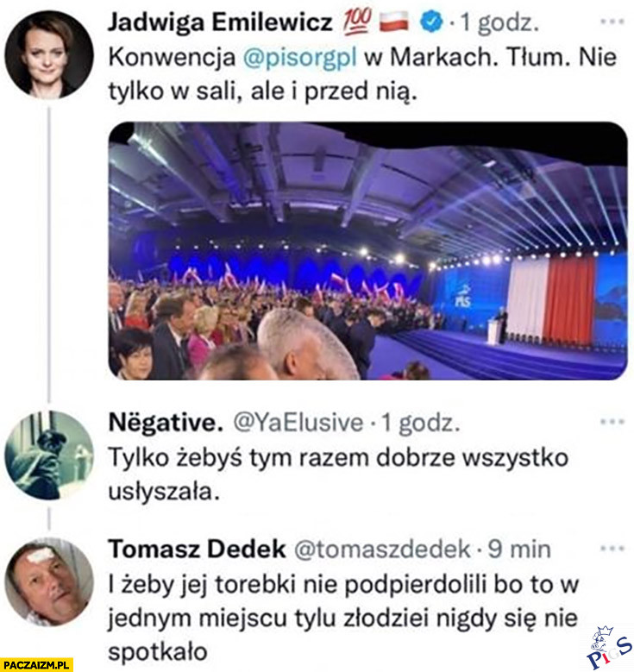
Task: Click the PACZAIZM.PL watermark label
Action: point(38,664)
